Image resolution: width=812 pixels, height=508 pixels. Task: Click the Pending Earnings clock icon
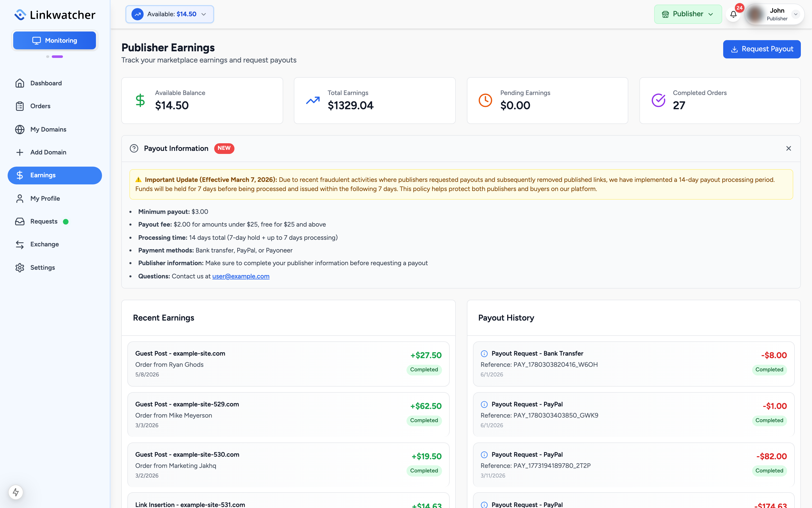coord(485,100)
